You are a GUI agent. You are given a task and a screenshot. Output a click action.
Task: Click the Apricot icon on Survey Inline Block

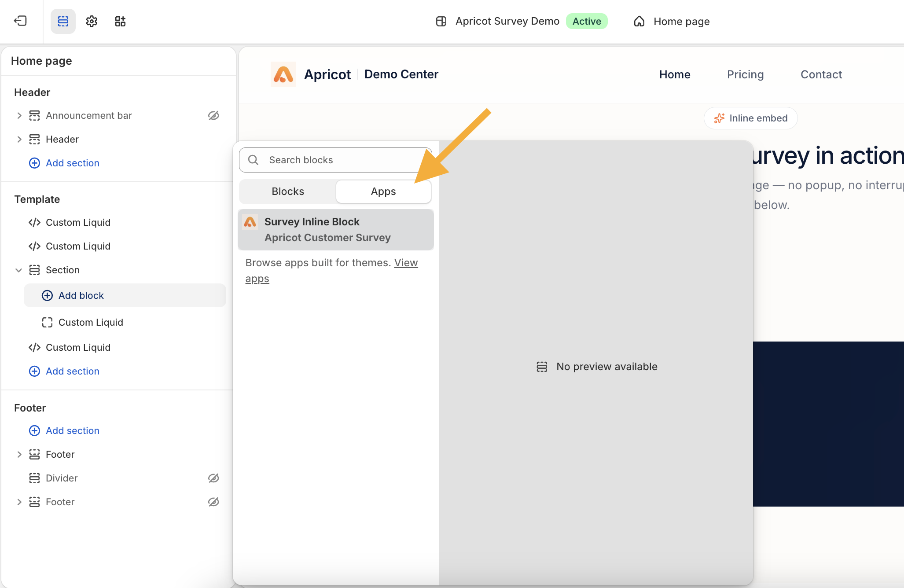coord(250,222)
